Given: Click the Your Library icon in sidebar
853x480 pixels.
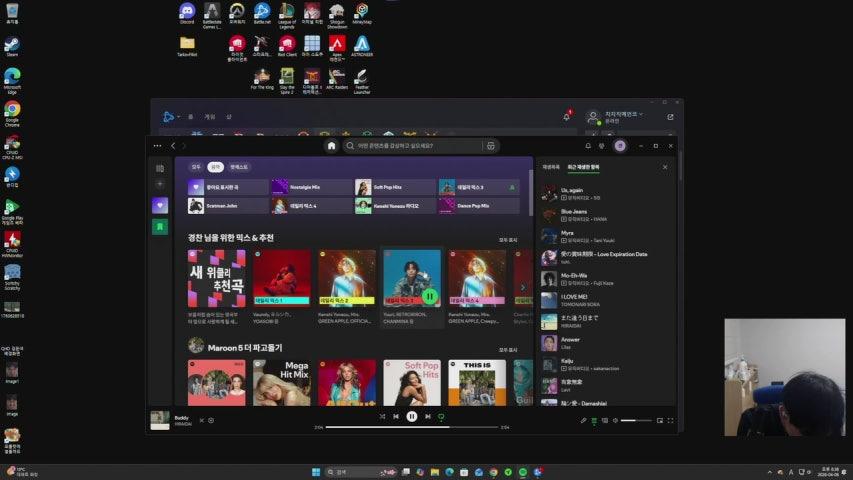Looking at the screenshot, I should [160, 168].
